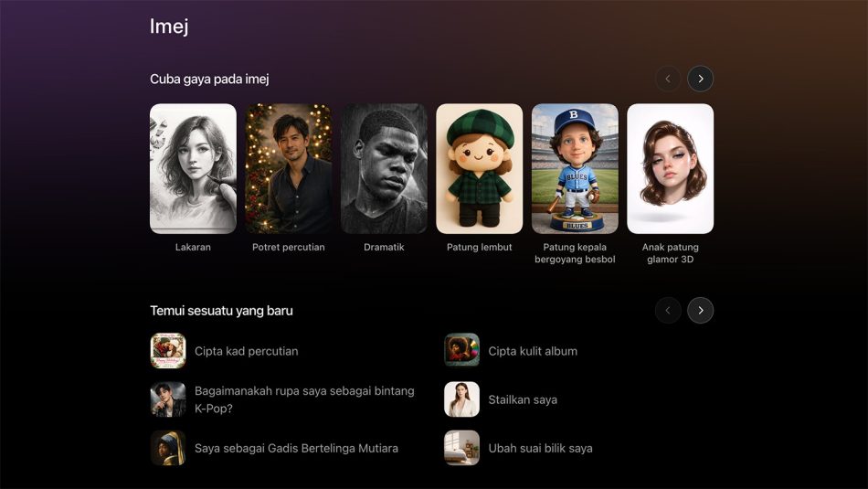
Task: Advance Temui sesuatu yang baru with next arrow
Action: [x=700, y=311]
